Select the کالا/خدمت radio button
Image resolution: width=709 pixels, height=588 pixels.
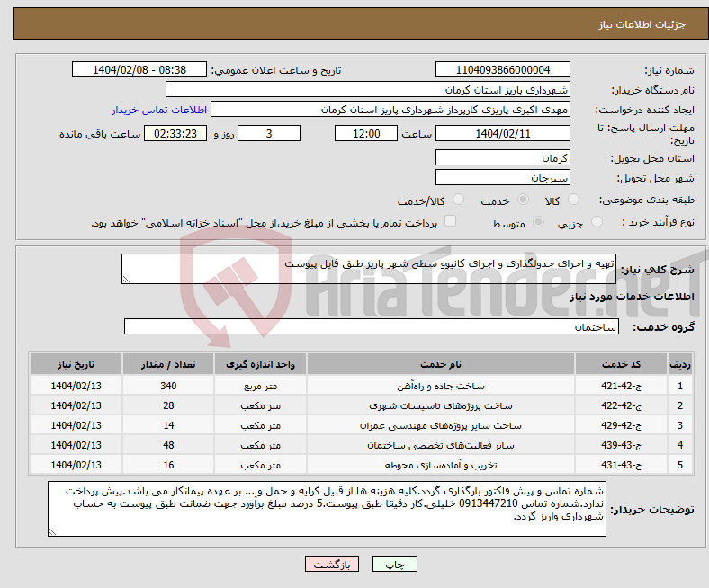coord(459,200)
